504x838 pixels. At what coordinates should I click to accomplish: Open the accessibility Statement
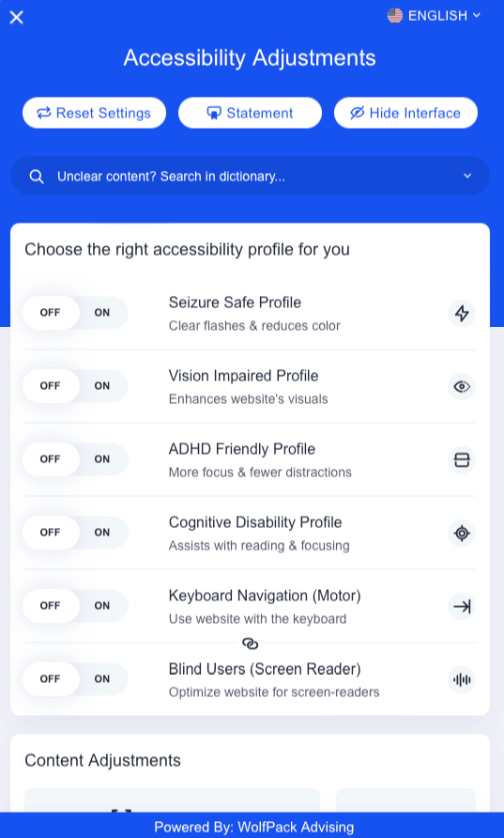click(x=250, y=113)
